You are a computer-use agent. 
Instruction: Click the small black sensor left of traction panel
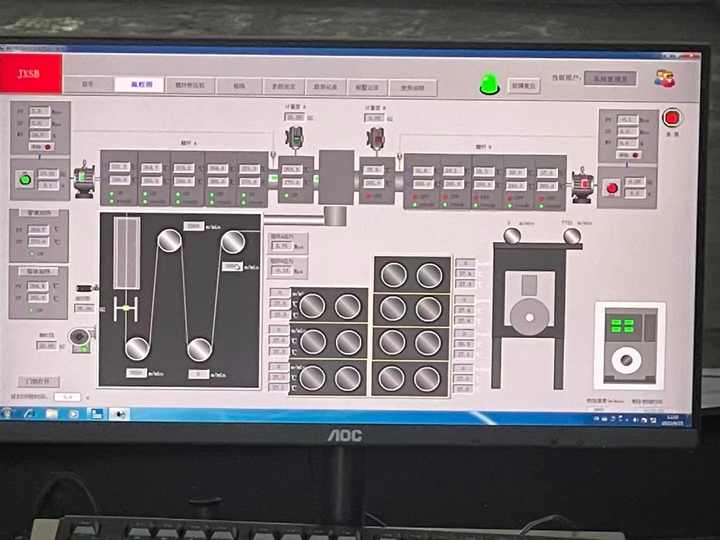coord(86,288)
